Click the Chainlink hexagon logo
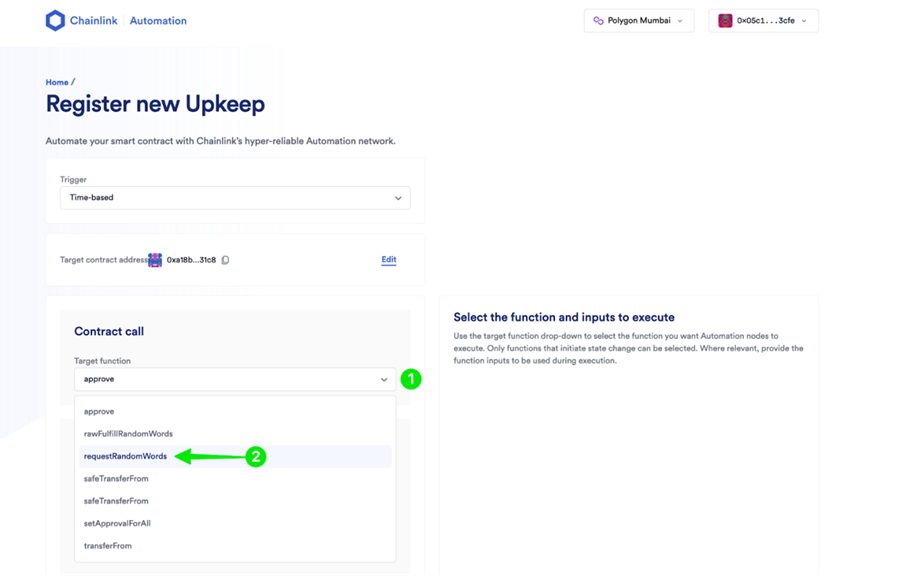Screen dimensions: 921x576 point(55,21)
